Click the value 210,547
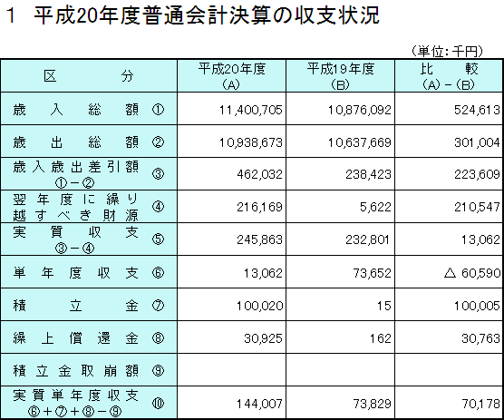Viewport: 504px width, 420px height. pos(477,207)
